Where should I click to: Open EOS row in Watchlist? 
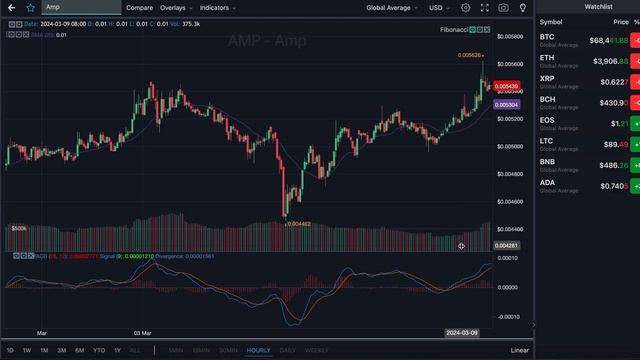589,124
